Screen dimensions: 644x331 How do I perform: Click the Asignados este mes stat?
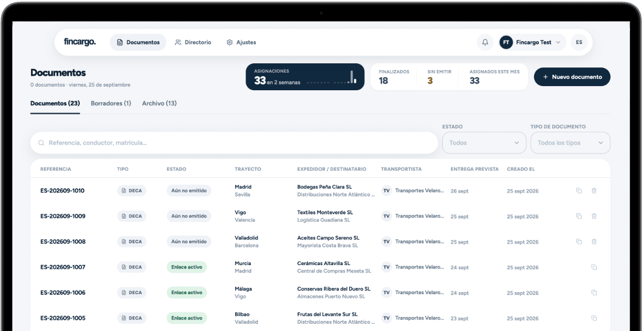click(x=494, y=77)
